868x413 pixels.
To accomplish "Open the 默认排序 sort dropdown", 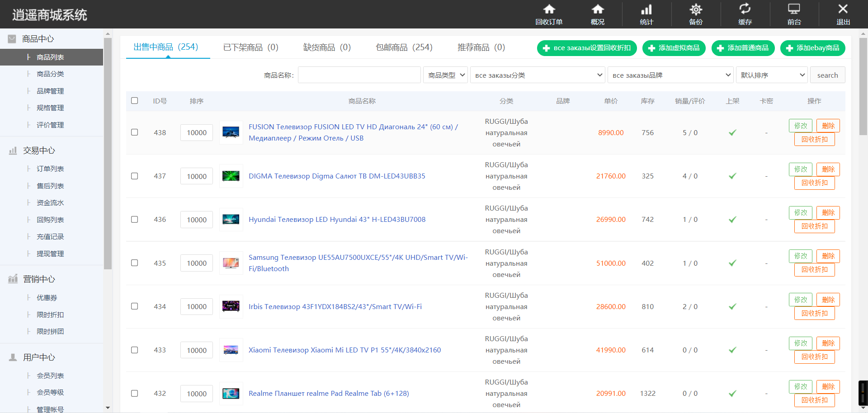I will tap(772, 75).
